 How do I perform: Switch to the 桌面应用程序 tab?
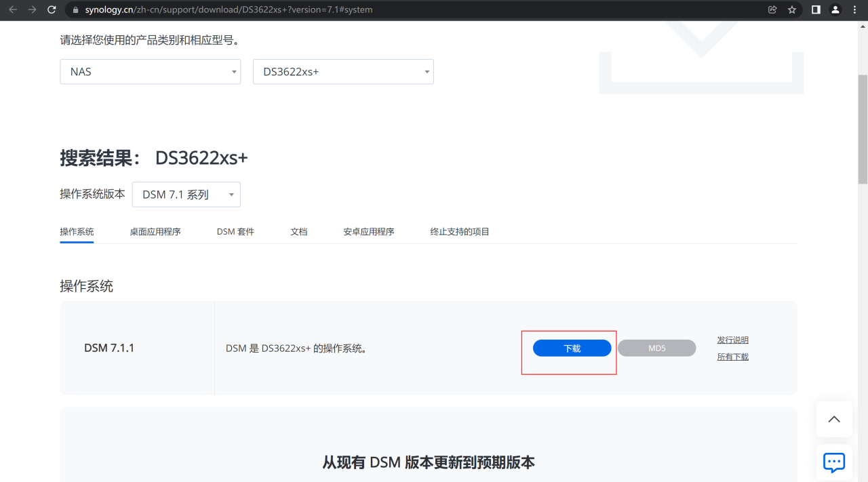155,232
